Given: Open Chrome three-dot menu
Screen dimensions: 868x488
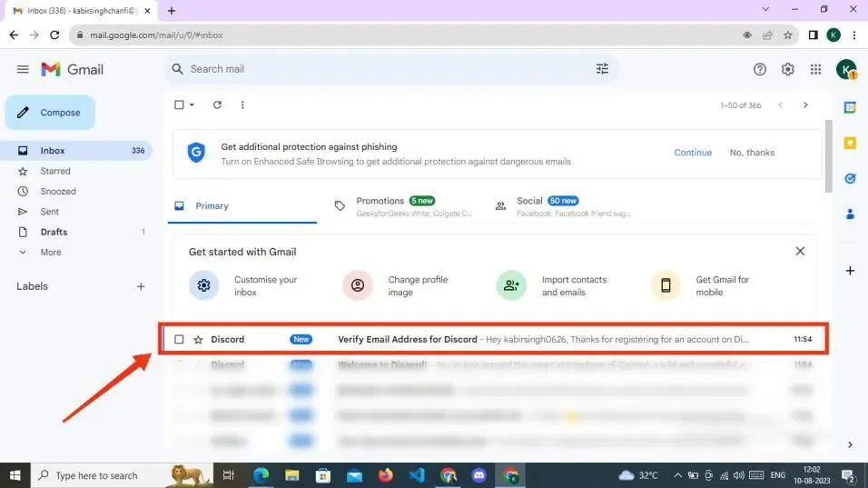Looking at the screenshot, I should (x=854, y=35).
